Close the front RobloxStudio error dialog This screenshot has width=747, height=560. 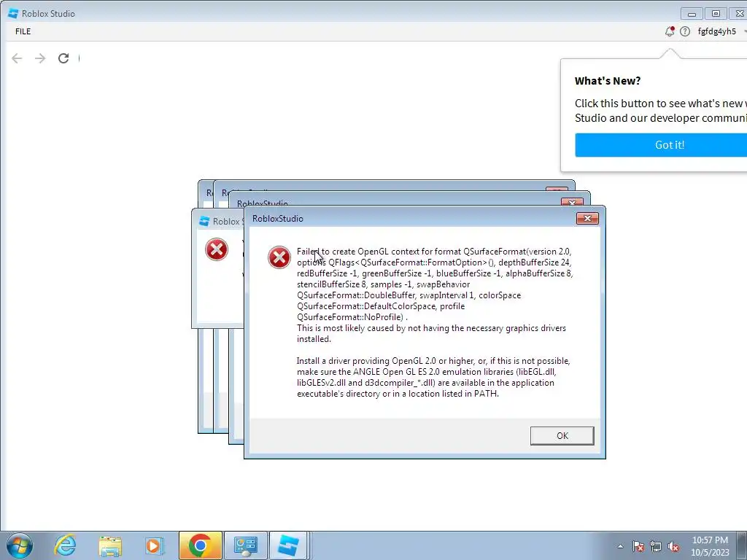(x=587, y=218)
